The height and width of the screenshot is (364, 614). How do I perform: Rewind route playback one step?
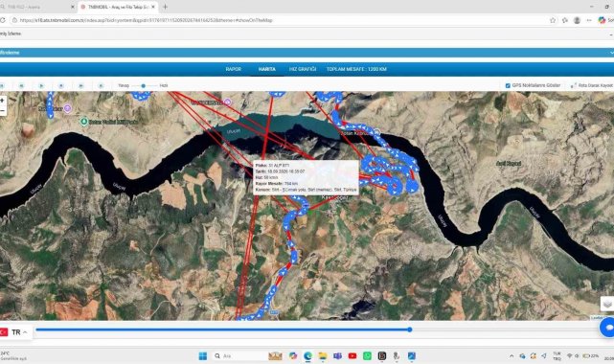coord(21,85)
